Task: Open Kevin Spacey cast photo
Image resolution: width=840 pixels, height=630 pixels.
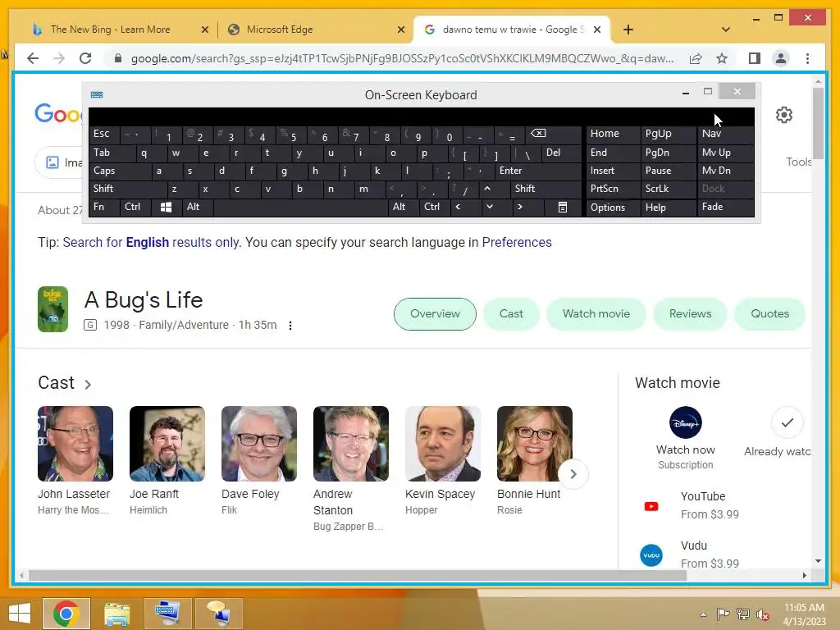Action: tap(443, 444)
